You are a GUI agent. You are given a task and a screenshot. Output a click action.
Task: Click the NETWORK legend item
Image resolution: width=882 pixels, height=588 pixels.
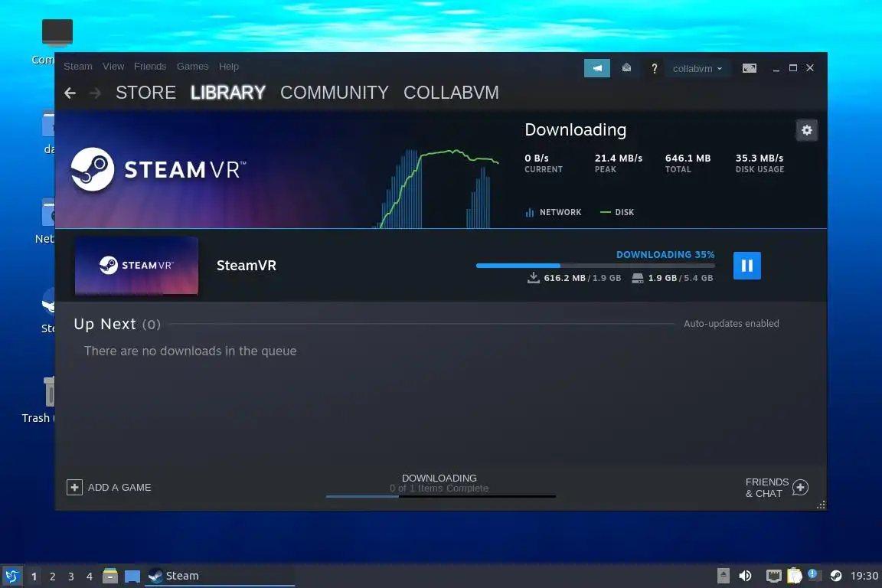(x=553, y=212)
